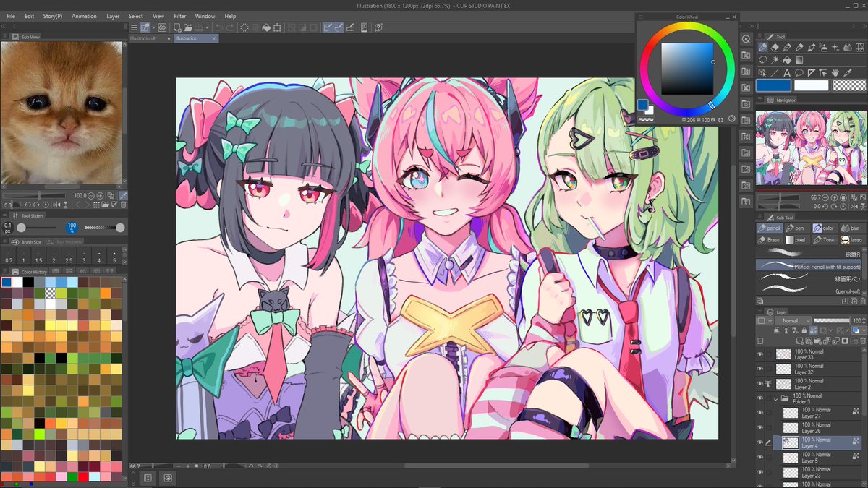
Task: Select the pixel sub tool group
Action: point(798,240)
